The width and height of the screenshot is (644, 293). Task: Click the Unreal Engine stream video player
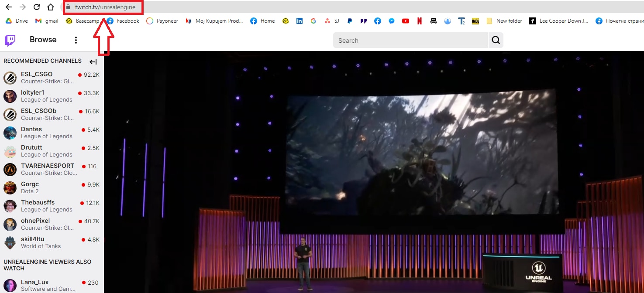374,172
